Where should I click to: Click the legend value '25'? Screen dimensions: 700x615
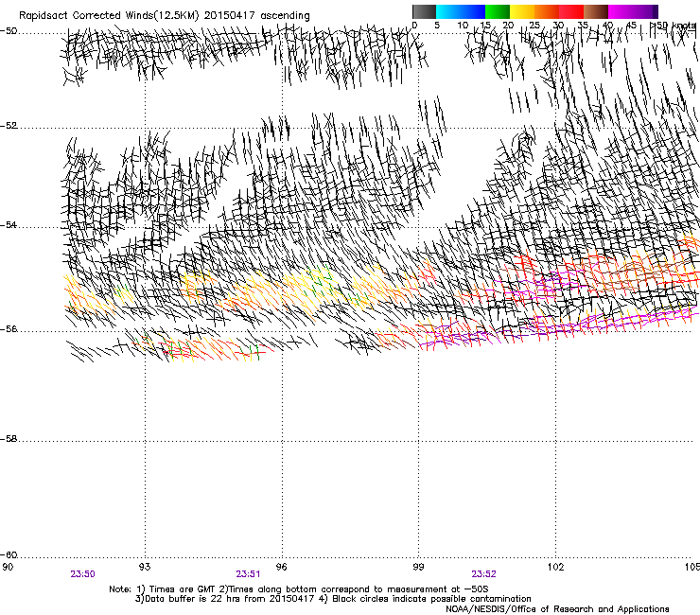534,26
